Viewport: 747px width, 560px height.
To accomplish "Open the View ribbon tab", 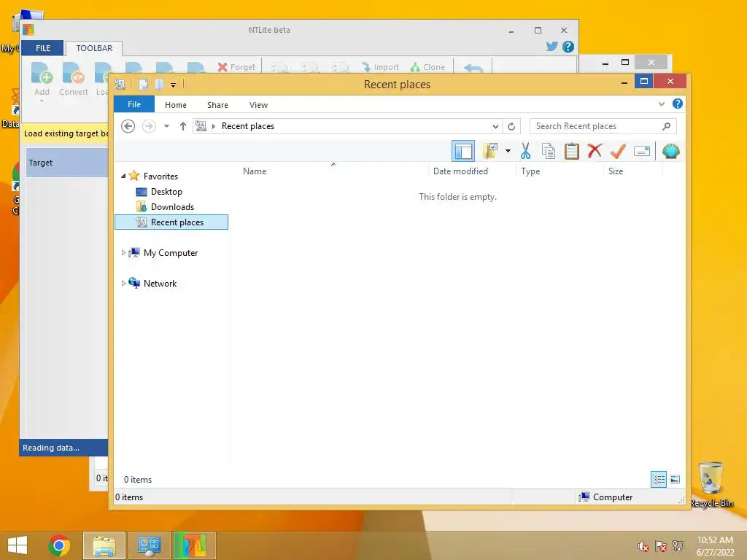I will pyautogui.click(x=258, y=105).
